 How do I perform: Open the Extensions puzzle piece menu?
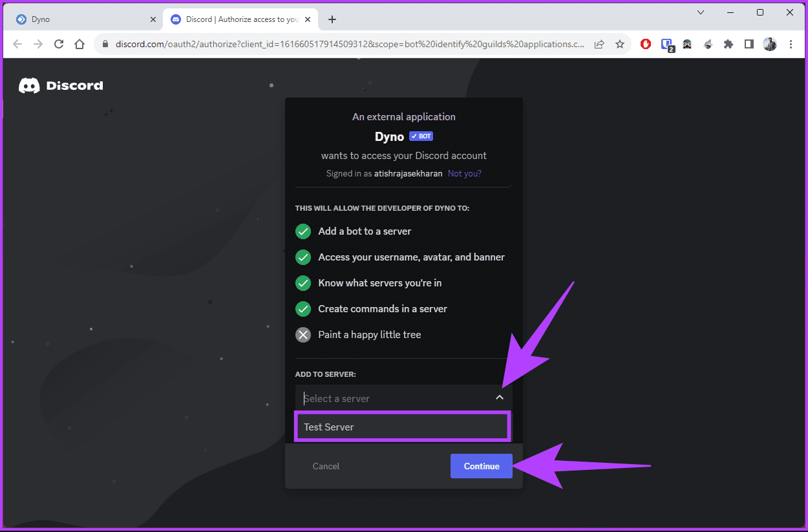728,44
